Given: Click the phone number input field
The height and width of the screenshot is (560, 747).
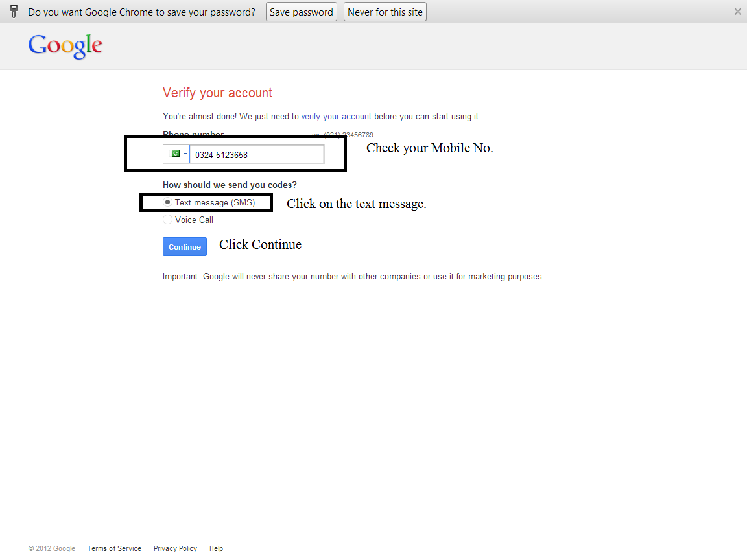Looking at the screenshot, I should [257, 154].
